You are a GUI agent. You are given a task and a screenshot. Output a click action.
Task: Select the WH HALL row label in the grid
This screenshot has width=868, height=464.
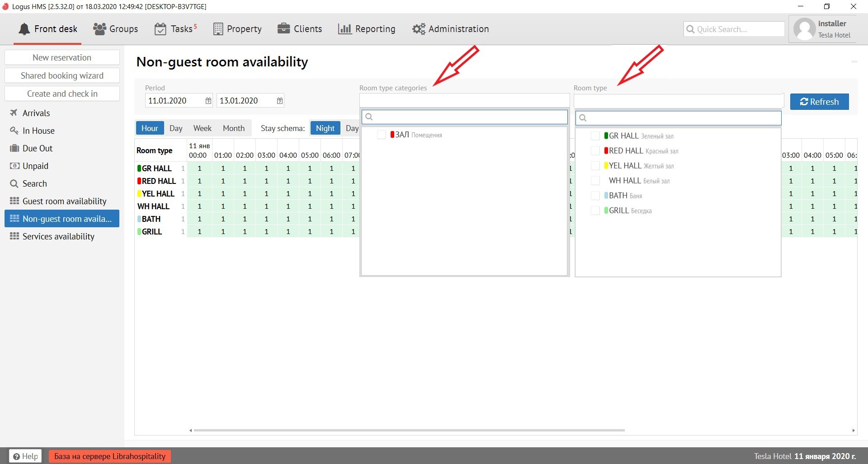(x=153, y=206)
